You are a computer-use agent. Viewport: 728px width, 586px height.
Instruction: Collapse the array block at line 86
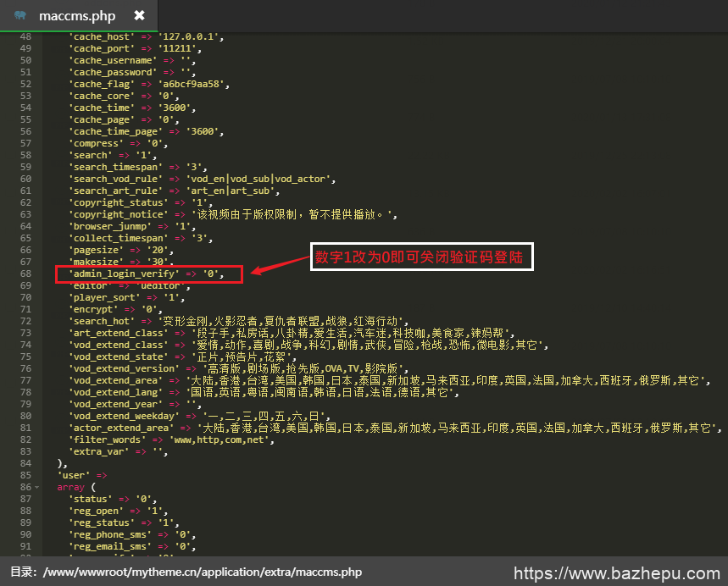tap(36, 488)
